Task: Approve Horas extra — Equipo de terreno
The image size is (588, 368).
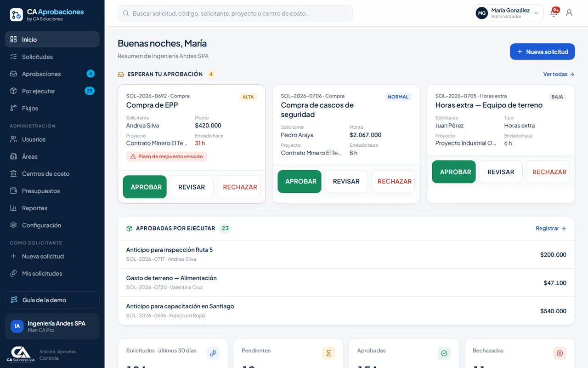Action: point(454,172)
